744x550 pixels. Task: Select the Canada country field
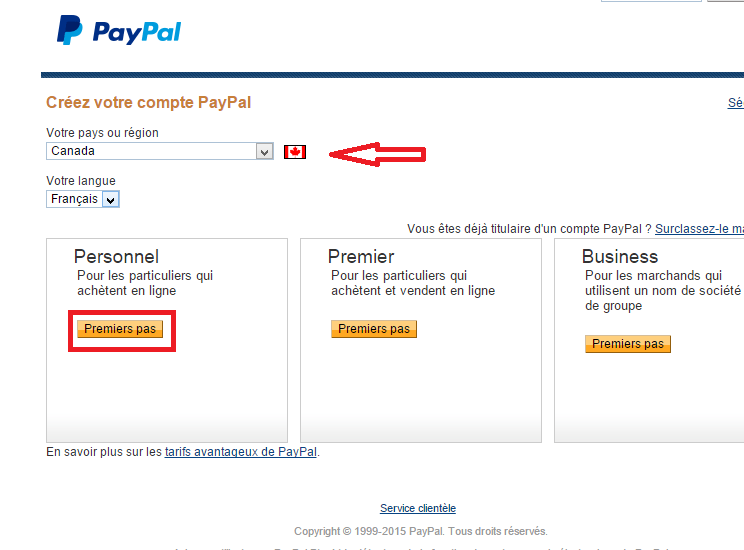click(x=159, y=151)
